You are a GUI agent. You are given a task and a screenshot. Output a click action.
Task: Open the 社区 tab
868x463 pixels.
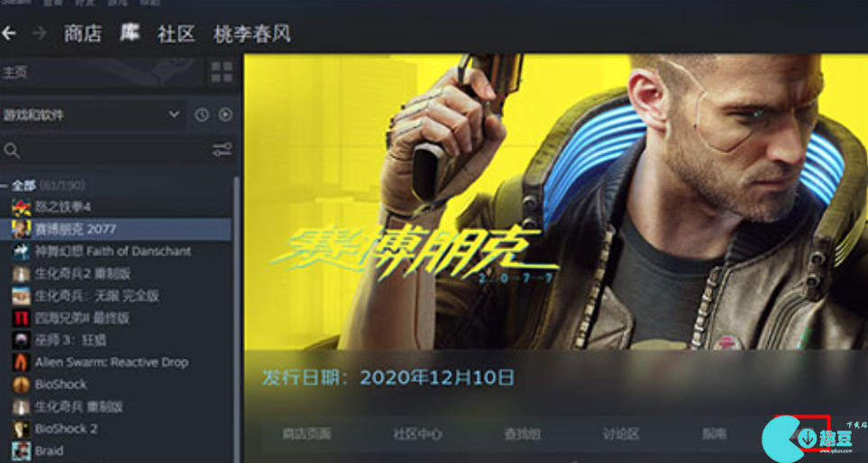(176, 33)
